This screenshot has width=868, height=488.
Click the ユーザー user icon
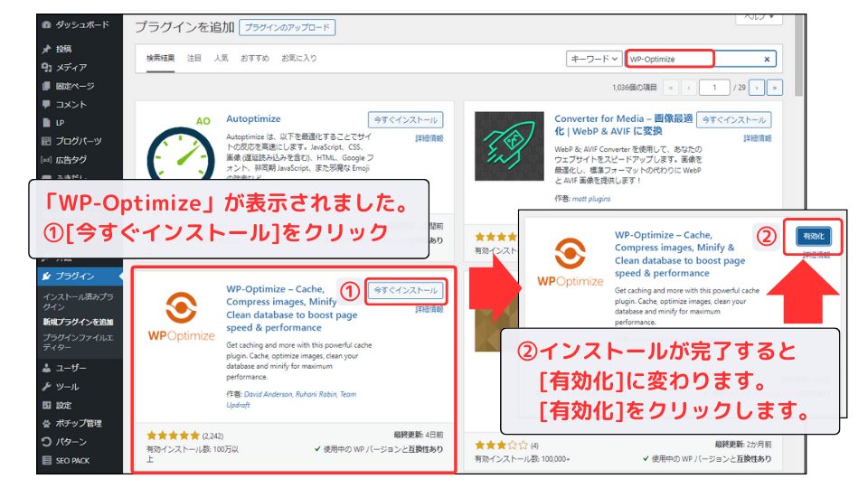coord(46,368)
